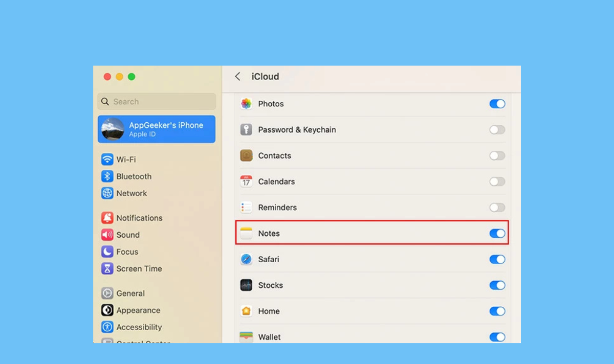Click the Stocks app icon
Image resolution: width=614 pixels, height=364 pixels.
pos(246,285)
